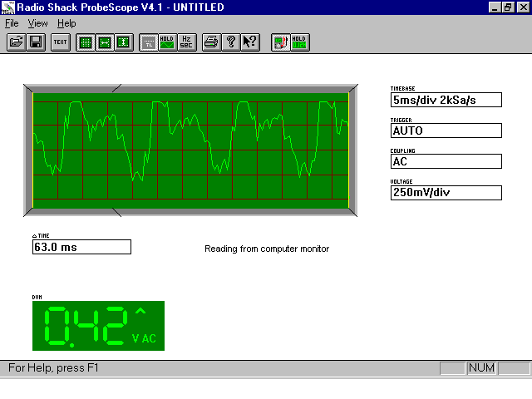Save waveform with the floppy disk icon
The image size is (532, 399).
click(x=36, y=42)
